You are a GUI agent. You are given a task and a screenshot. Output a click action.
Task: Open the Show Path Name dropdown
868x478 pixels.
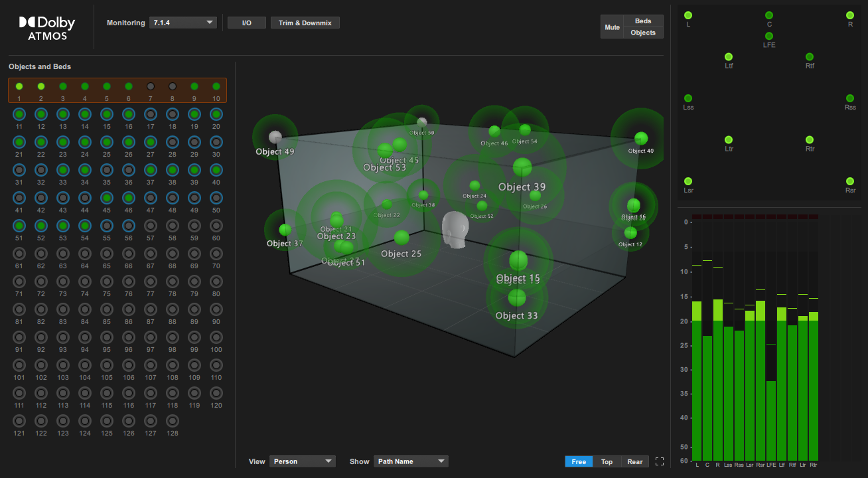click(411, 461)
